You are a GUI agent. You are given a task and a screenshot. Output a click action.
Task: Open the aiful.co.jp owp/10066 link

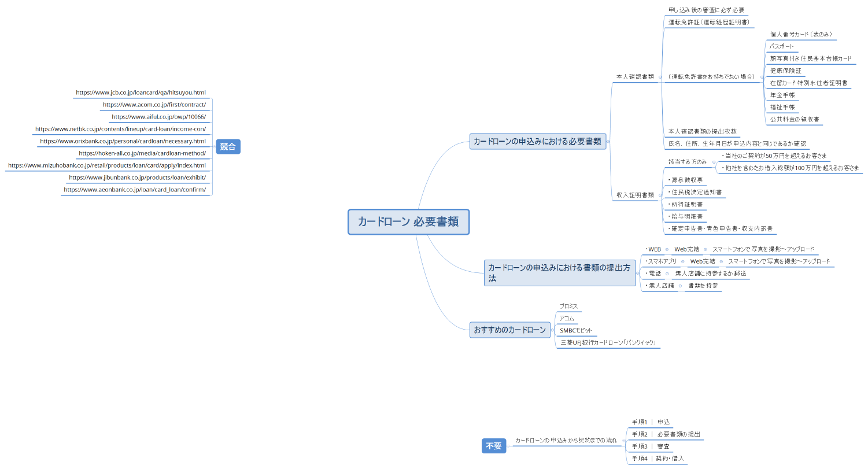pyautogui.click(x=158, y=117)
